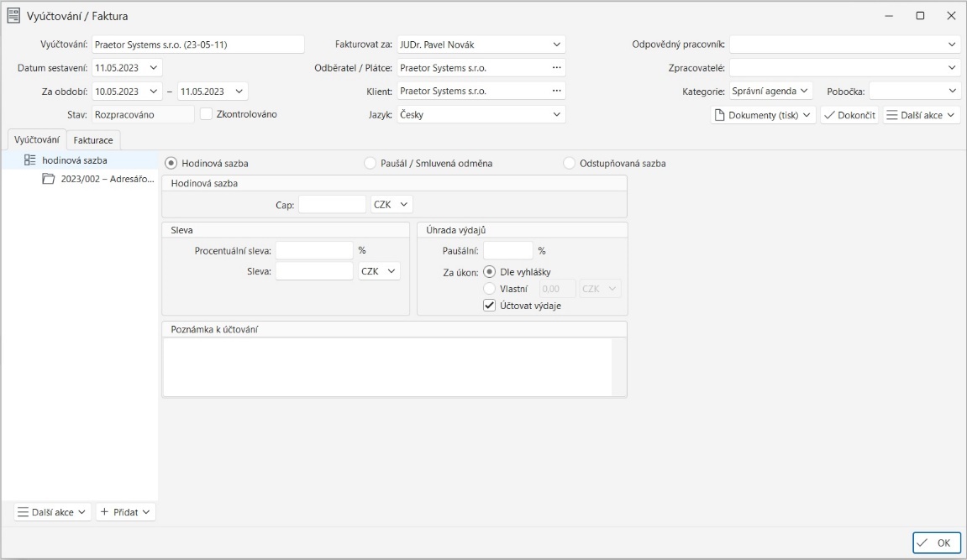
Task: Choose the Vlastní radio button
Action: (x=490, y=289)
